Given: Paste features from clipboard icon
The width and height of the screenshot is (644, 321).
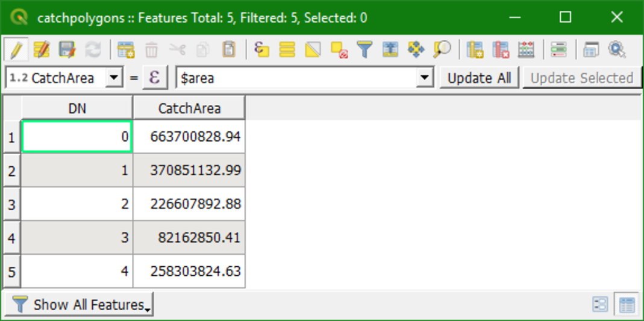Looking at the screenshot, I should (x=229, y=50).
